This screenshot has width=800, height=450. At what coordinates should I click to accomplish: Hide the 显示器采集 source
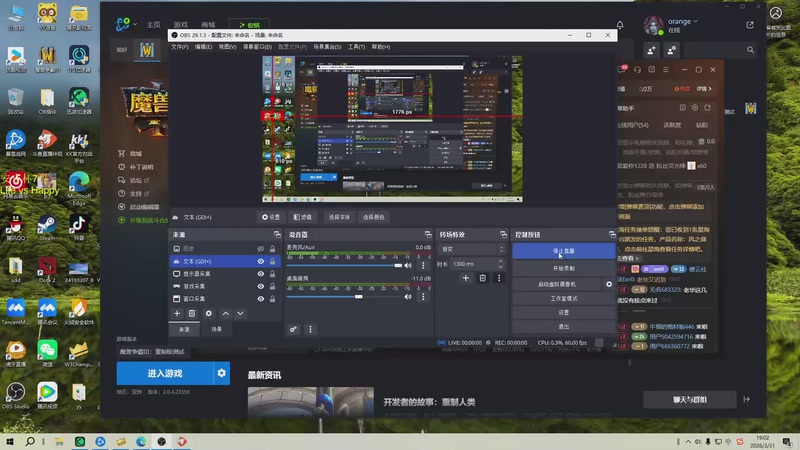tap(261, 273)
